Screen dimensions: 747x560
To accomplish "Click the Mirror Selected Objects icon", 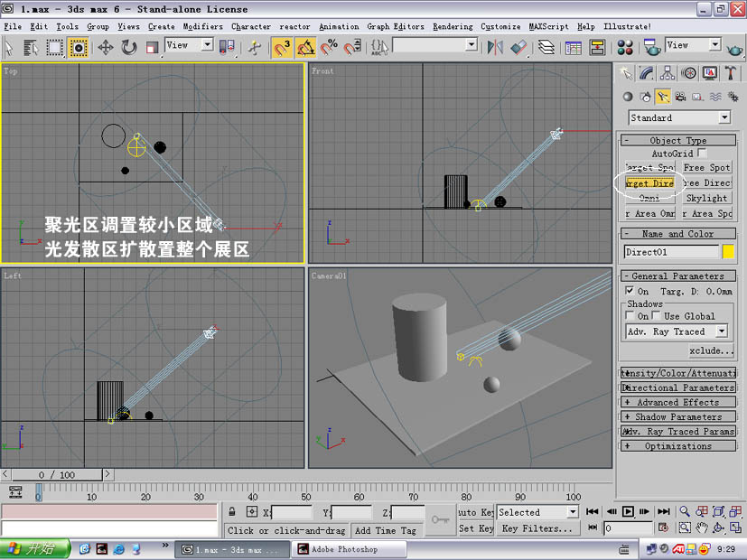I will [x=495, y=48].
